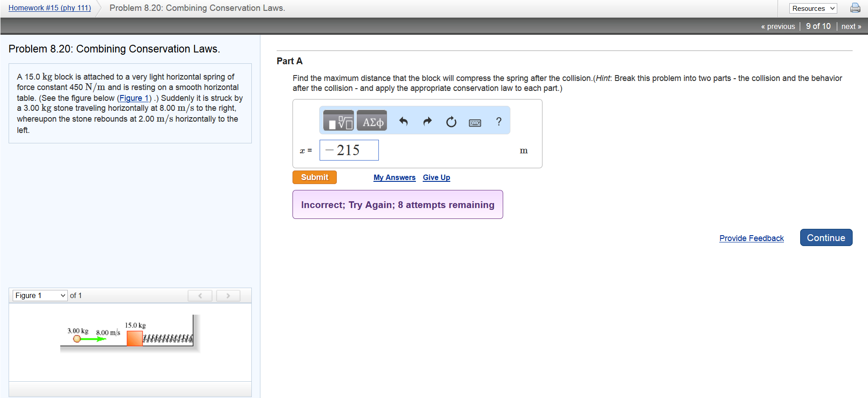This screenshot has height=398, width=868.
Task: Open the Provide Feedback link
Action: pyautogui.click(x=751, y=238)
